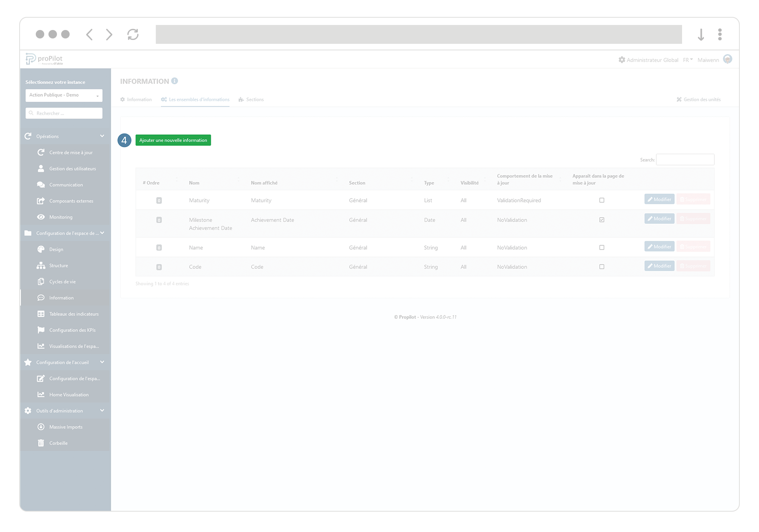Click the Corbeille trash icon

coord(41,443)
